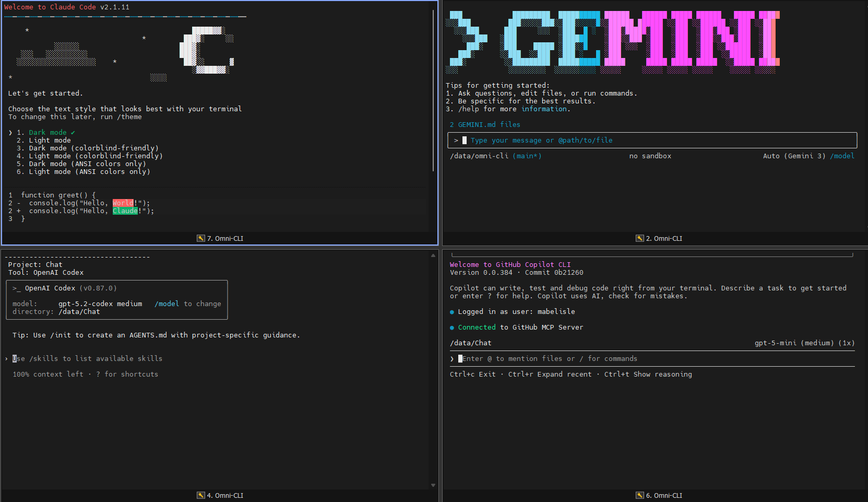Choose option 4 Light mode (colorblind-friendly)
Image resolution: width=868 pixels, height=502 pixels.
89,156
